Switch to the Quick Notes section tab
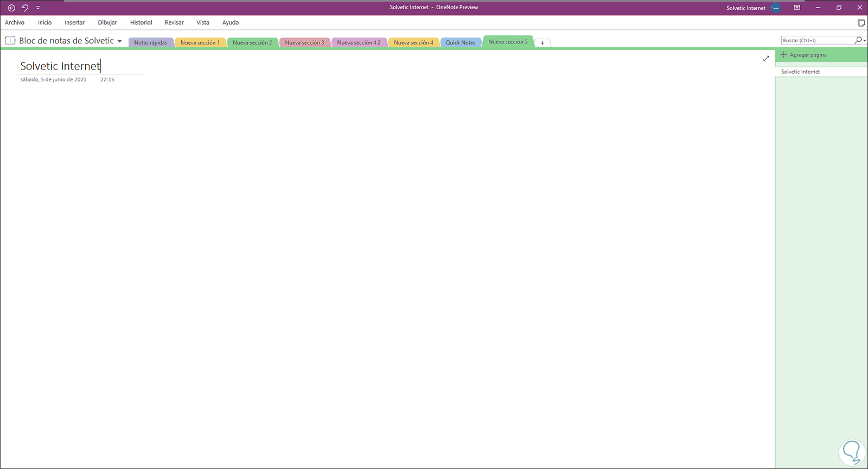Image resolution: width=868 pixels, height=469 pixels. coord(461,42)
